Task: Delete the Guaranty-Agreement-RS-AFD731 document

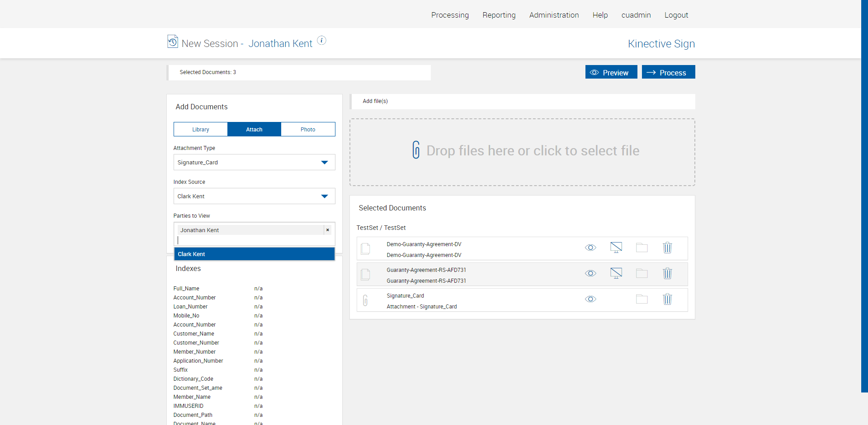Action: point(667,274)
